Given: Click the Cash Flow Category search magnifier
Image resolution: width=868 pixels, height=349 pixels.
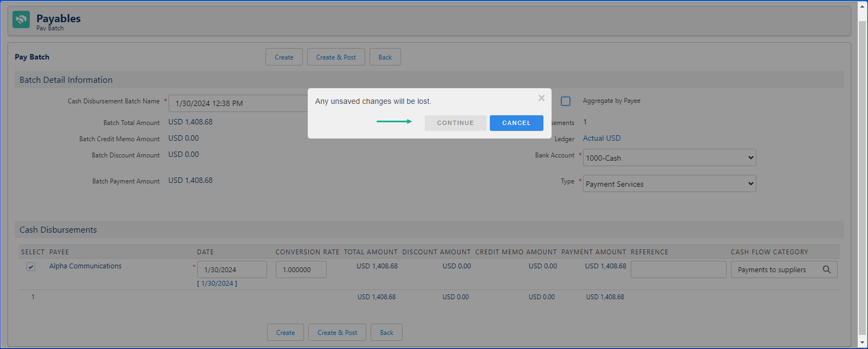Looking at the screenshot, I should [826, 269].
